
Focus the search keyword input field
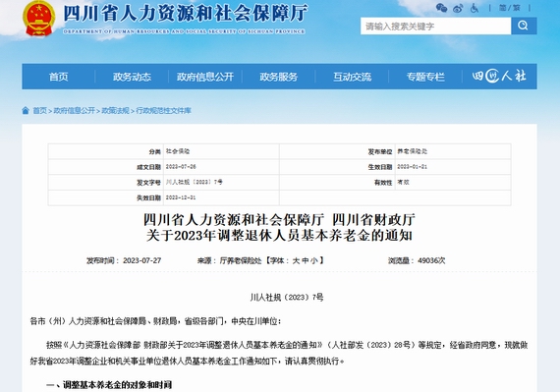(x=435, y=27)
